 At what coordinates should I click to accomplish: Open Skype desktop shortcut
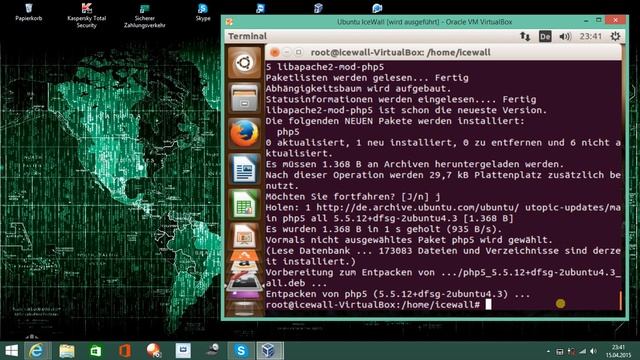(203, 12)
